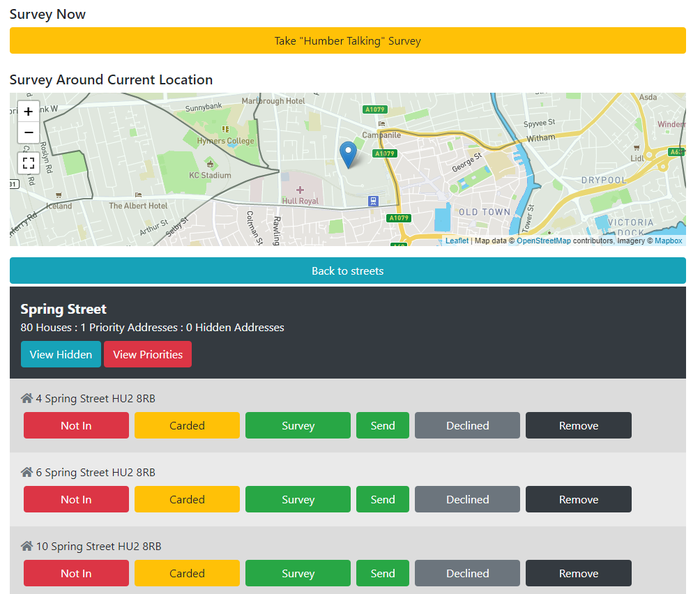
Task: Click the Hull Royal hospital map marker
Action: 300,190
